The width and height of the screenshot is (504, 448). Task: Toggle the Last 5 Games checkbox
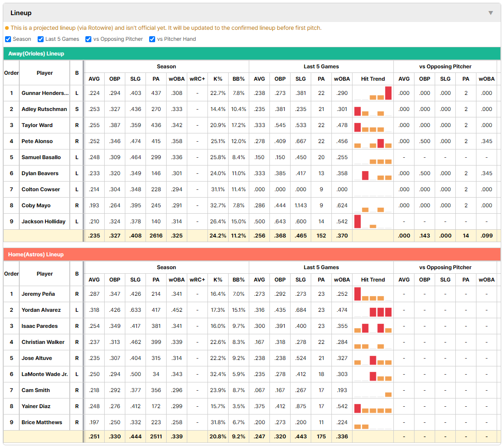tap(40, 39)
